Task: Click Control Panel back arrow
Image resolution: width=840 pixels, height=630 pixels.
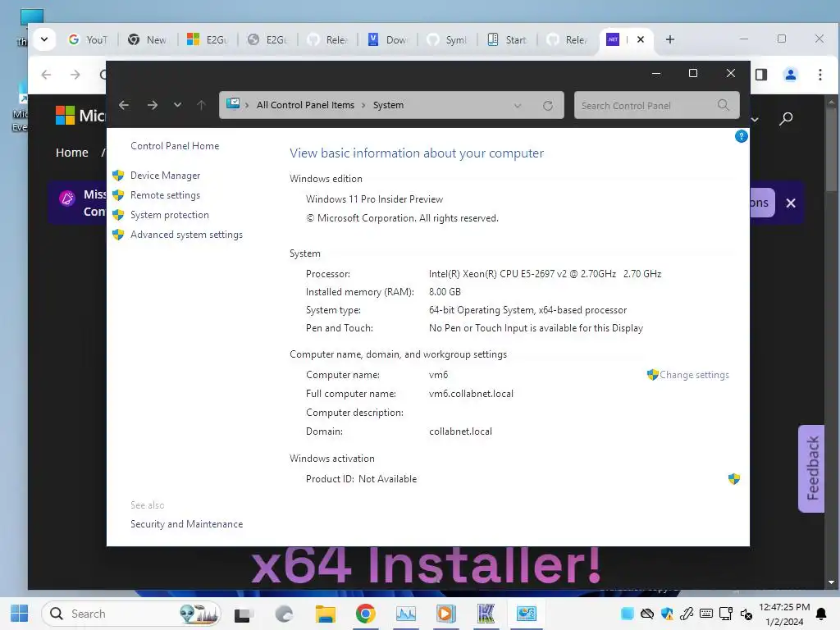Action: point(124,105)
